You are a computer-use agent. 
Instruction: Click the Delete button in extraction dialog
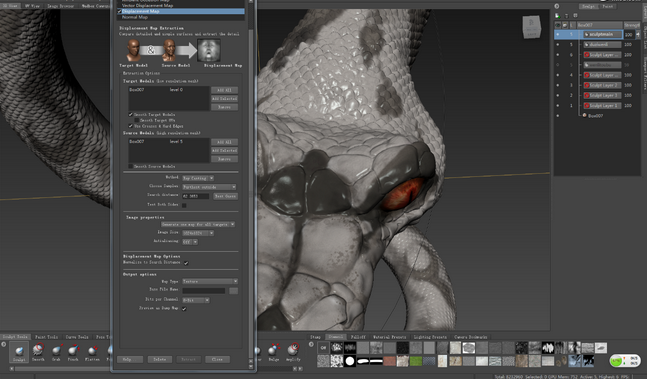[x=160, y=360]
